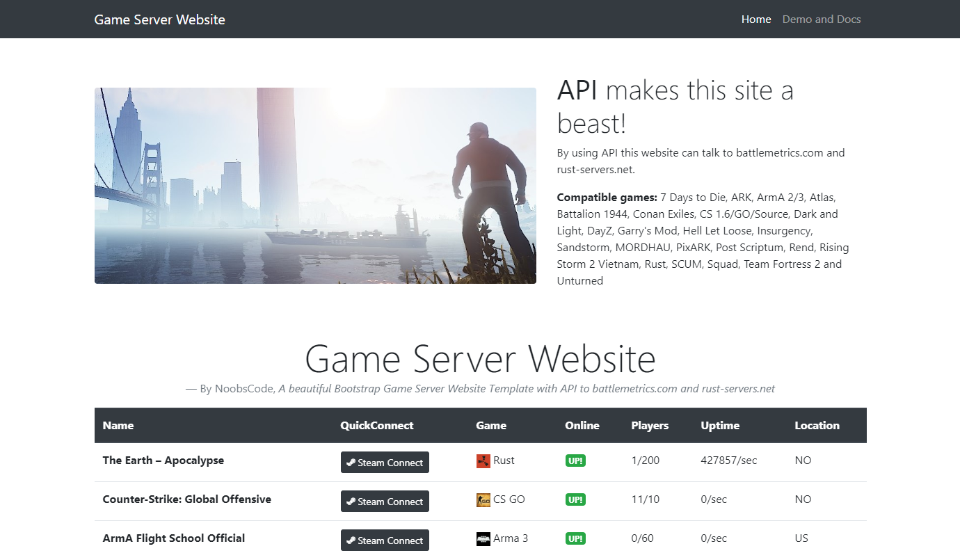Click the 'By using API this website' paragraph
This screenshot has height=560, width=960.
[x=701, y=161]
